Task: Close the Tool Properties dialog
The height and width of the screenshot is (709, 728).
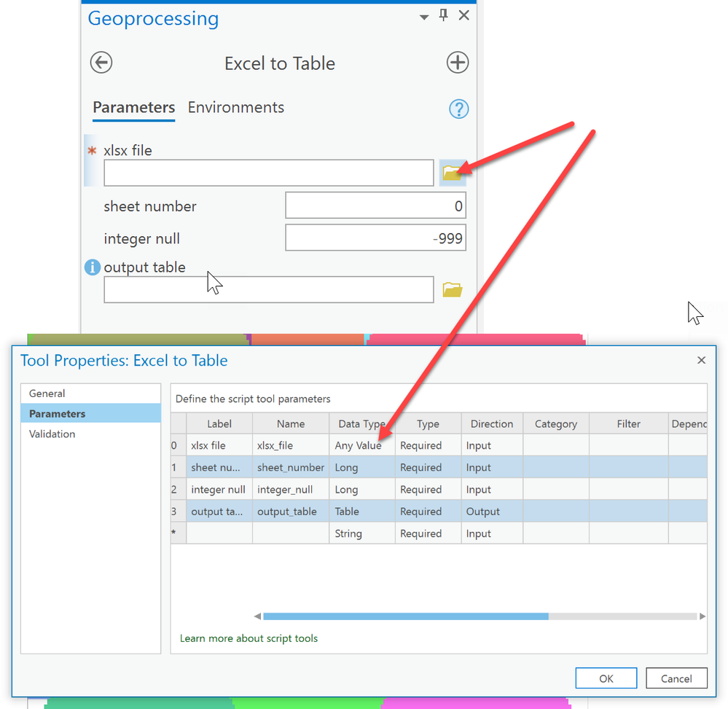Action: (x=701, y=360)
